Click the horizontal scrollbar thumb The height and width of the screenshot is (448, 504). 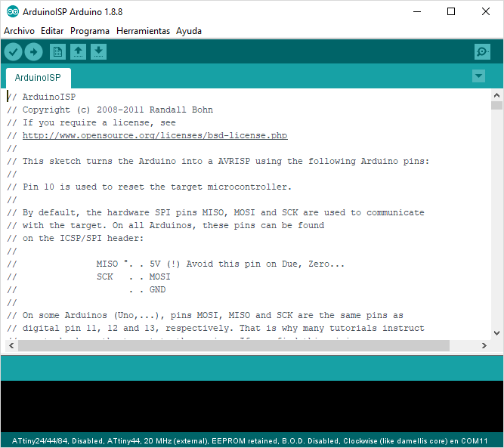coord(233,346)
